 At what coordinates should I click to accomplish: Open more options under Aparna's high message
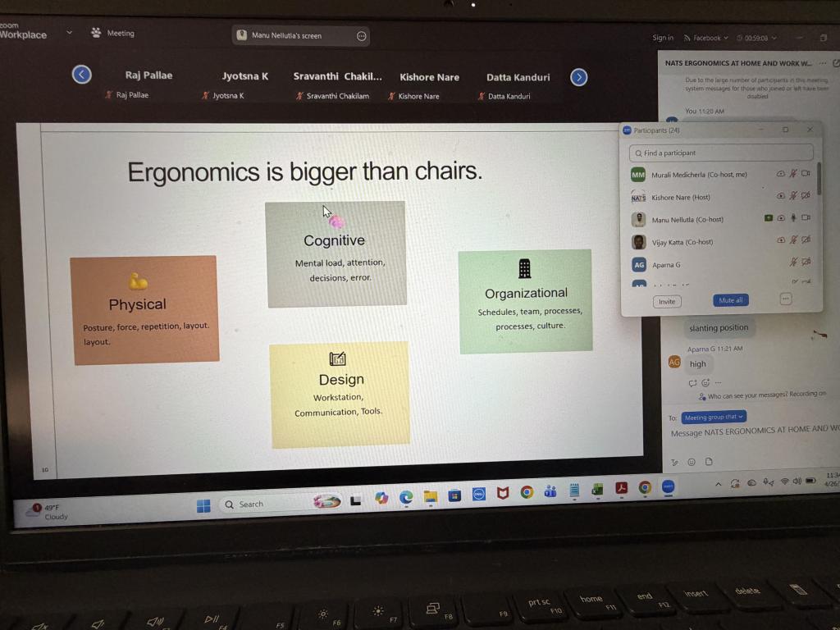pyautogui.click(x=718, y=382)
